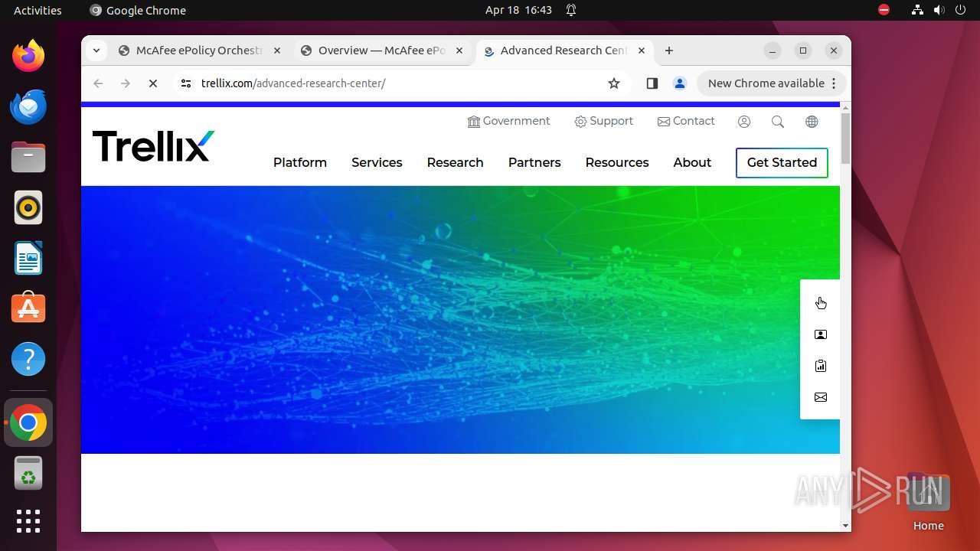Open the clock calendar Apr 18 16:43
980x551 pixels.
click(518, 10)
